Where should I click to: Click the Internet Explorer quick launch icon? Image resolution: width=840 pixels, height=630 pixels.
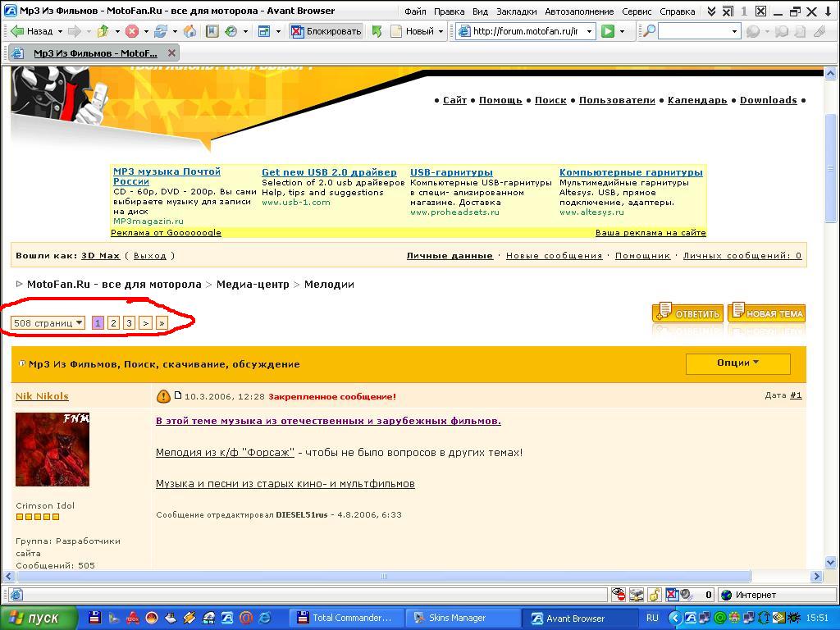[x=265, y=618]
